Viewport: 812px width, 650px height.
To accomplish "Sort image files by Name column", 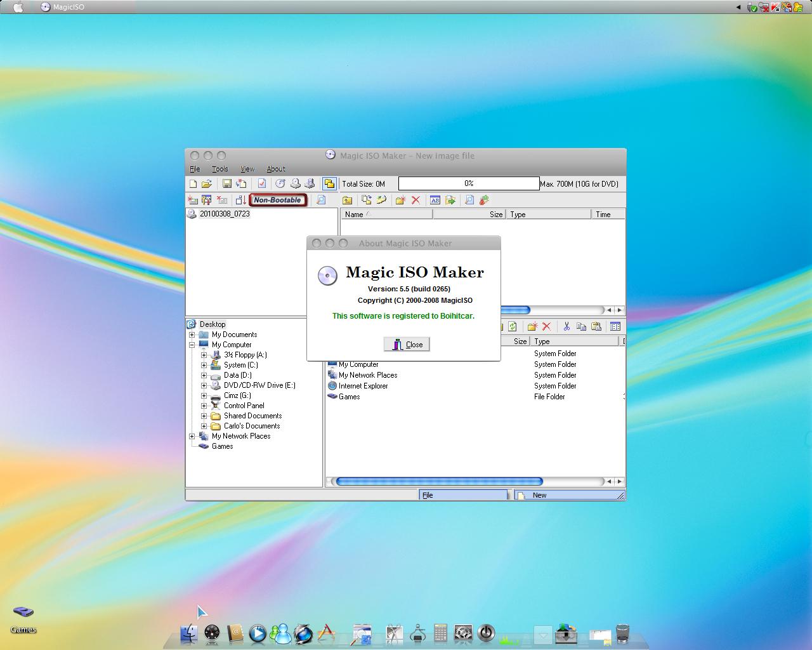I will 386,215.
